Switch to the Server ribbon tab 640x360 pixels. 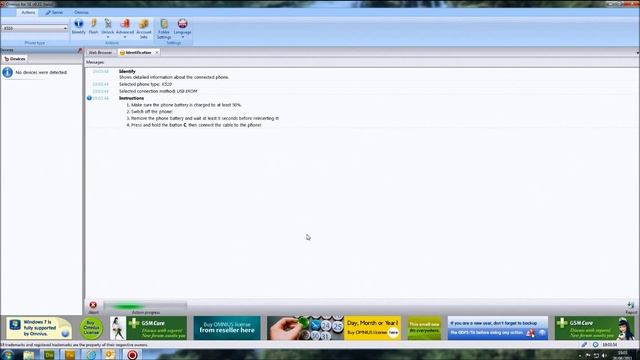[x=54, y=12]
